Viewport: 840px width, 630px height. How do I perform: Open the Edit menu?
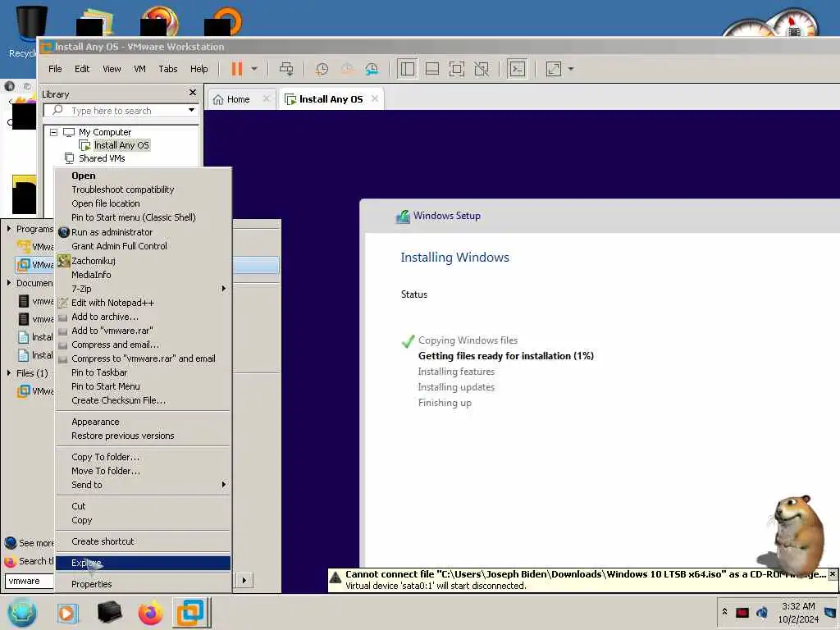[x=82, y=69]
